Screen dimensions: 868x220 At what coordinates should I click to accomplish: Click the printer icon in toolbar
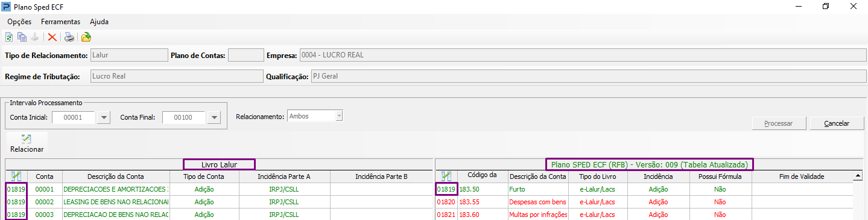coord(70,37)
